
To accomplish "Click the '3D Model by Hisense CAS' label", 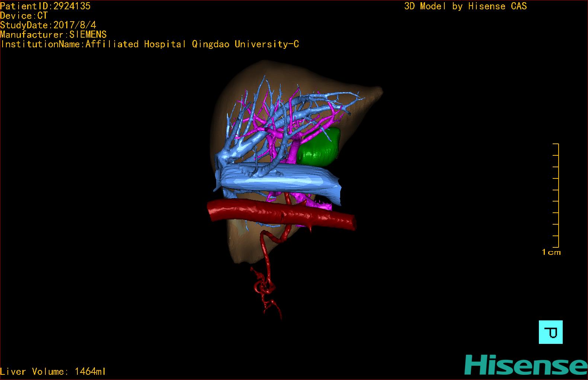I will click(466, 6).
